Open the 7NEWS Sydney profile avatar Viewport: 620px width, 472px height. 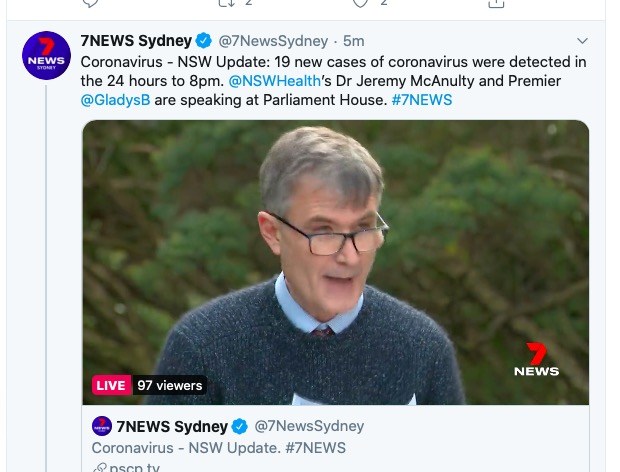click(x=46, y=55)
